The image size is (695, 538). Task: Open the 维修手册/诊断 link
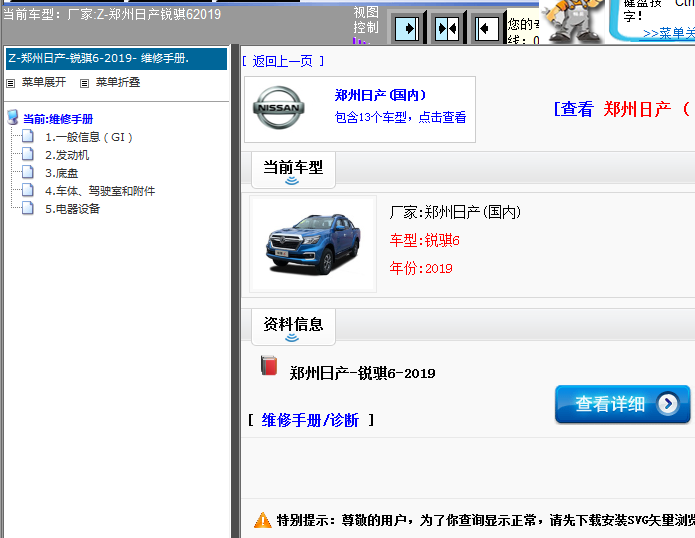pyautogui.click(x=310, y=420)
